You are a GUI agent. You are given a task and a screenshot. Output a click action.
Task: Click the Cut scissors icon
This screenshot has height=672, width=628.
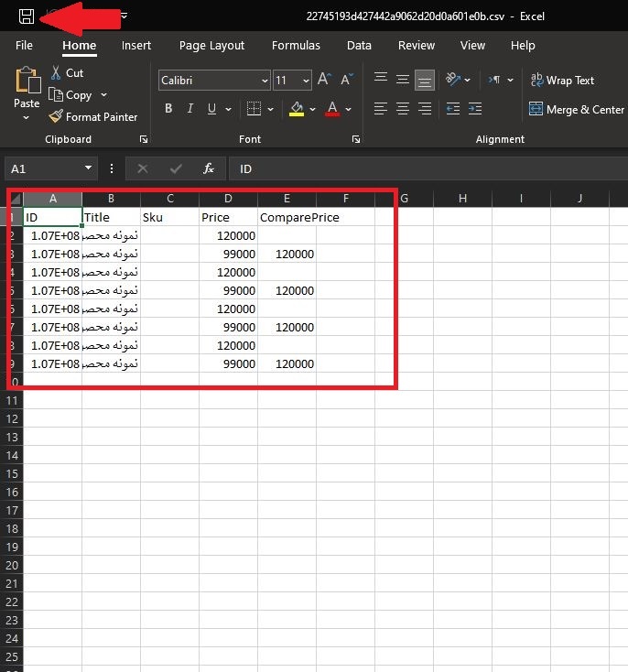coord(56,73)
